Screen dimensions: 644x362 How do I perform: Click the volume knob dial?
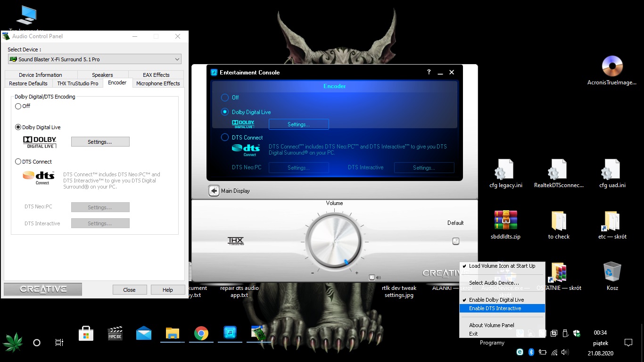click(334, 242)
